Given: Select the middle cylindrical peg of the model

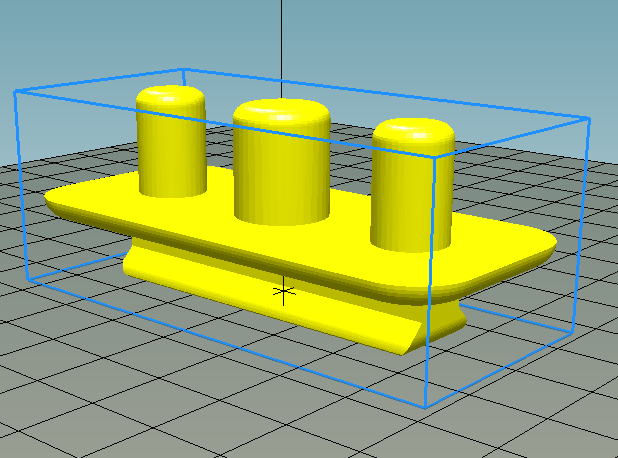Looking at the screenshot, I should coord(282,162).
